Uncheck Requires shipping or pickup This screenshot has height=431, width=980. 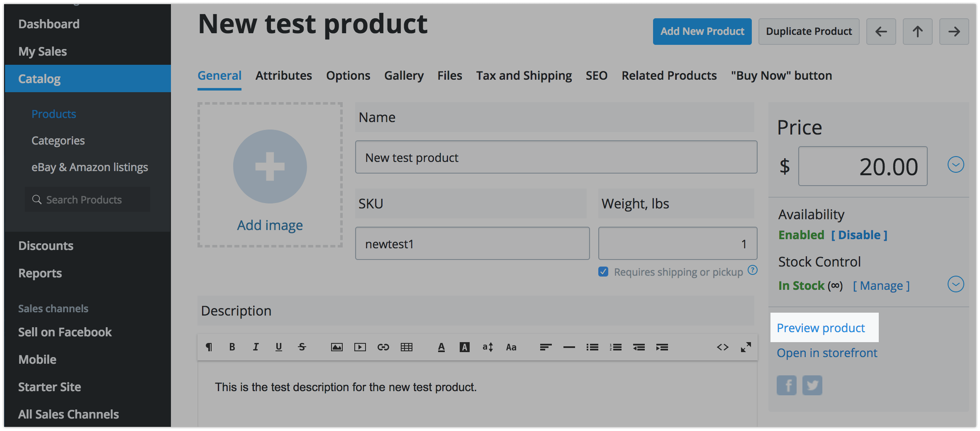(x=603, y=272)
